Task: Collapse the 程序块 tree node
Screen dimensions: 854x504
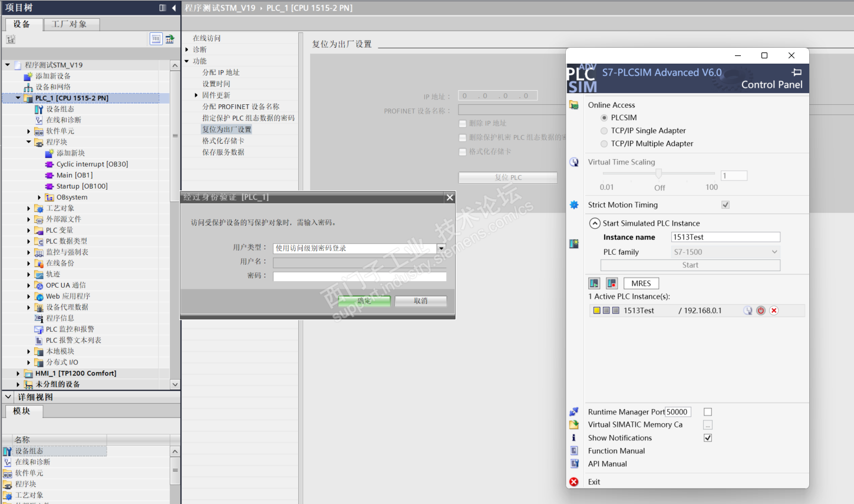Action: [x=29, y=142]
